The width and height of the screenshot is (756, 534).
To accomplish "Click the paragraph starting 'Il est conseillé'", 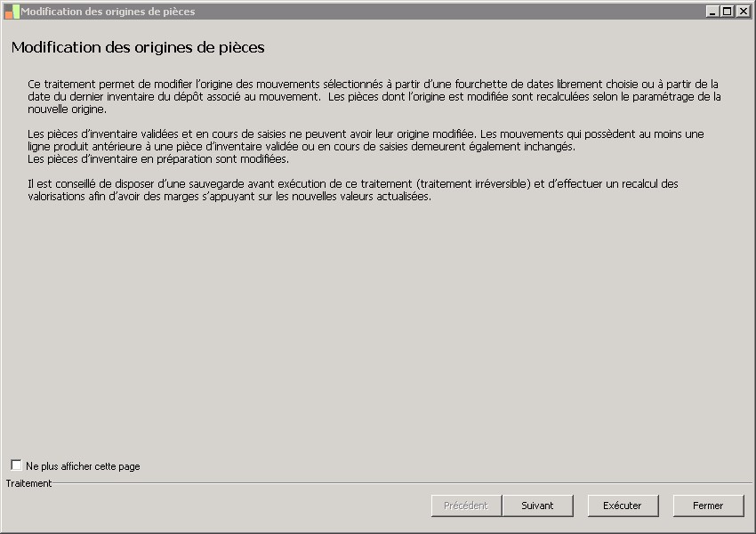I will (352, 190).
